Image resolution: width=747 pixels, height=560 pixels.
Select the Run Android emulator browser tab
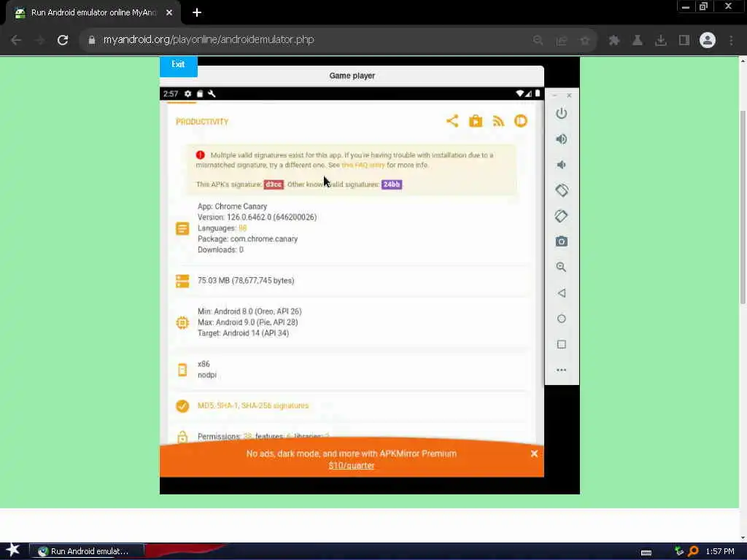pos(93,13)
